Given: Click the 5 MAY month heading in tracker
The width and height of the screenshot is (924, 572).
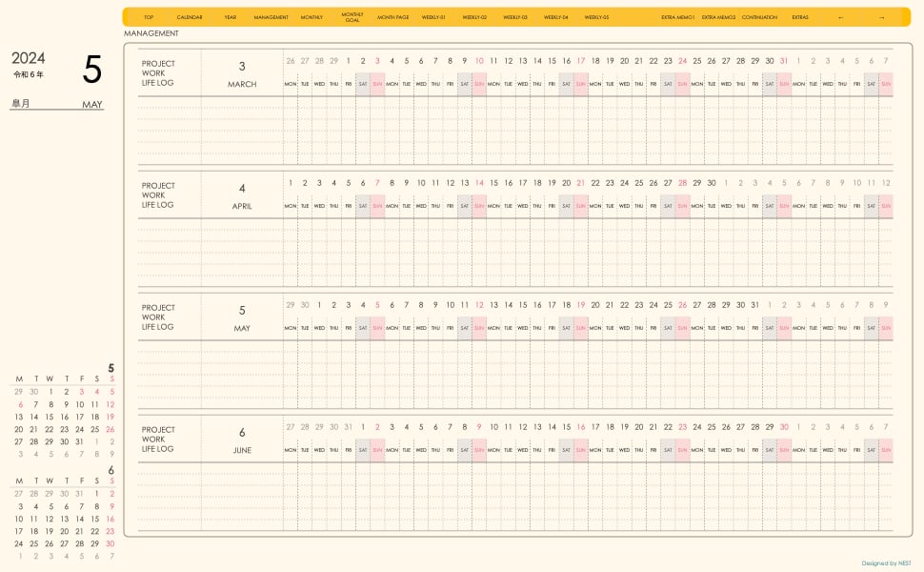Looking at the screenshot, I should click(242, 317).
